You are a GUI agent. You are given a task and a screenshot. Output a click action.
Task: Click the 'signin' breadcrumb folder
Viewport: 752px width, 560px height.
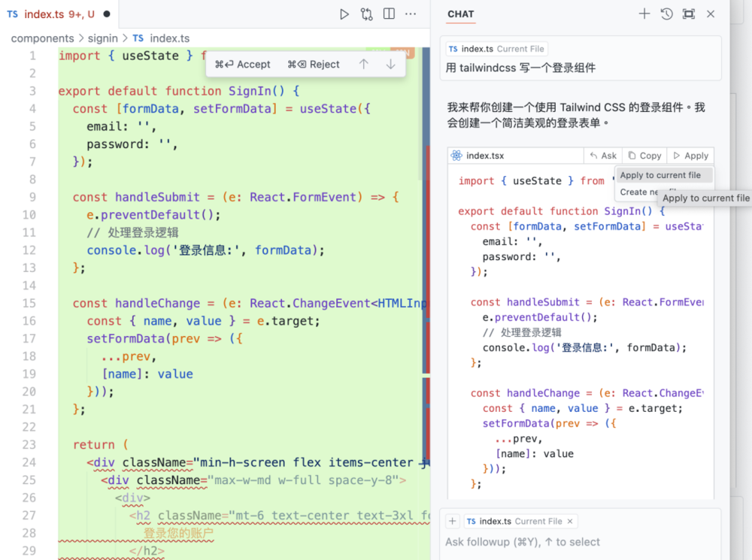tap(103, 38)
